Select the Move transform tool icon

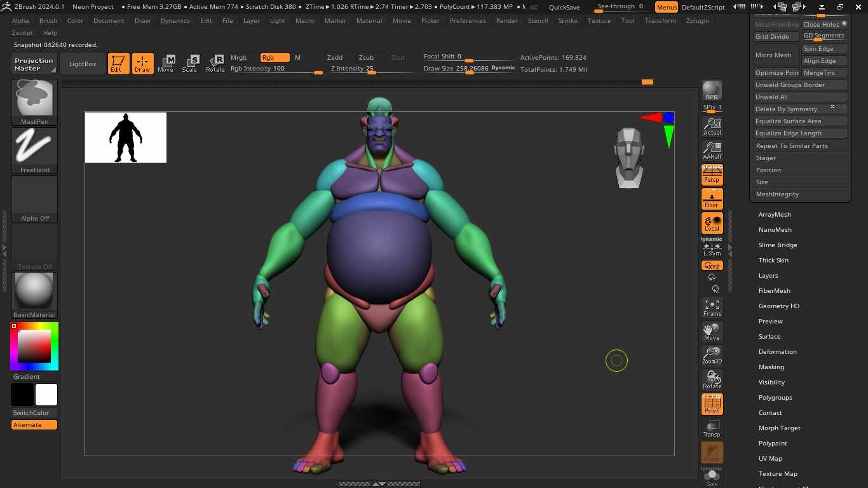pyautogui.click(x=166, y=63)
